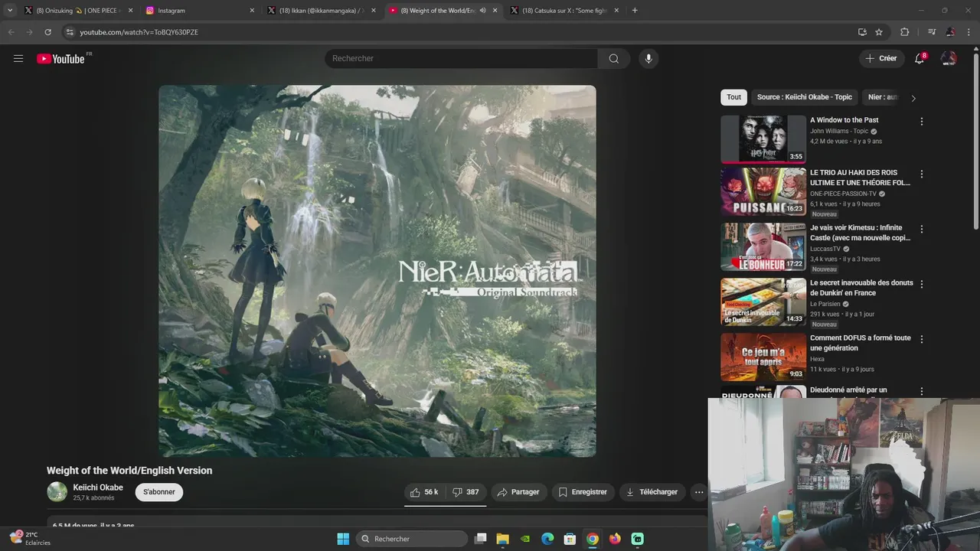Open the browser extensions puzzle icon
Image resolution: width=980 pixels, height=551 pixels.
(x=904, y=32)
